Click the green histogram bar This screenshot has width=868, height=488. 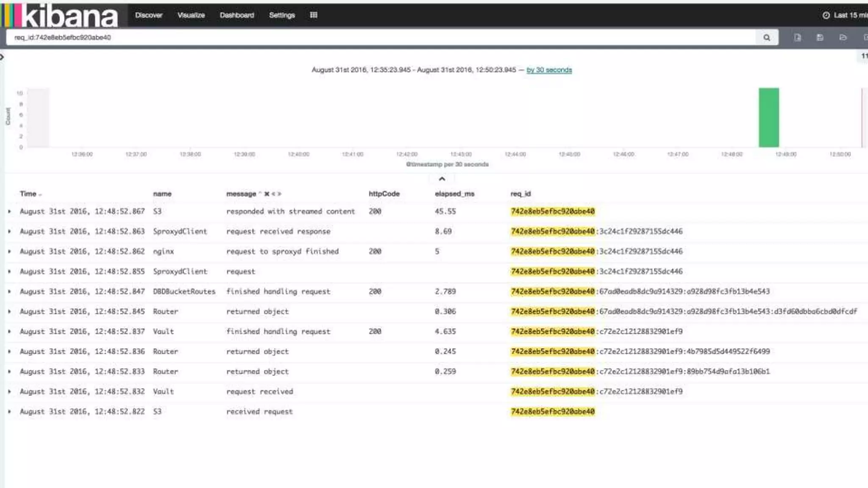tap(769, 117)
